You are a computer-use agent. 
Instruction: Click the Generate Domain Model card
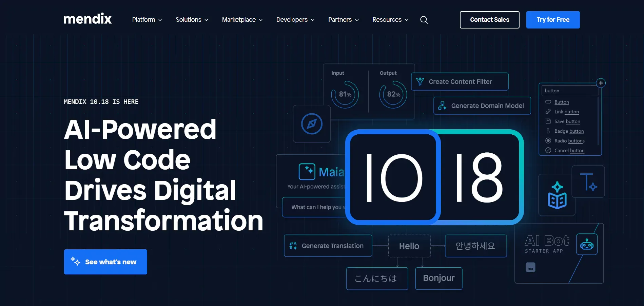[482, 106]
